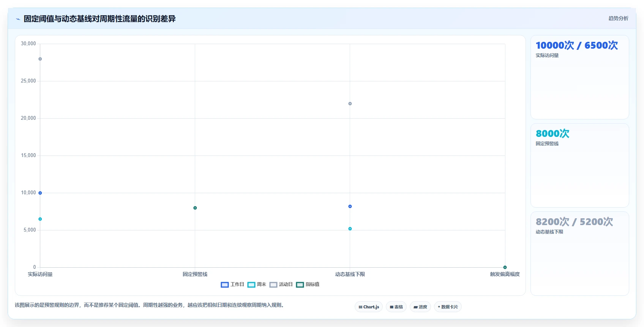644x327 pixels.
Task: Select the Chart.js tag pill
Action: tap(369, 307)
